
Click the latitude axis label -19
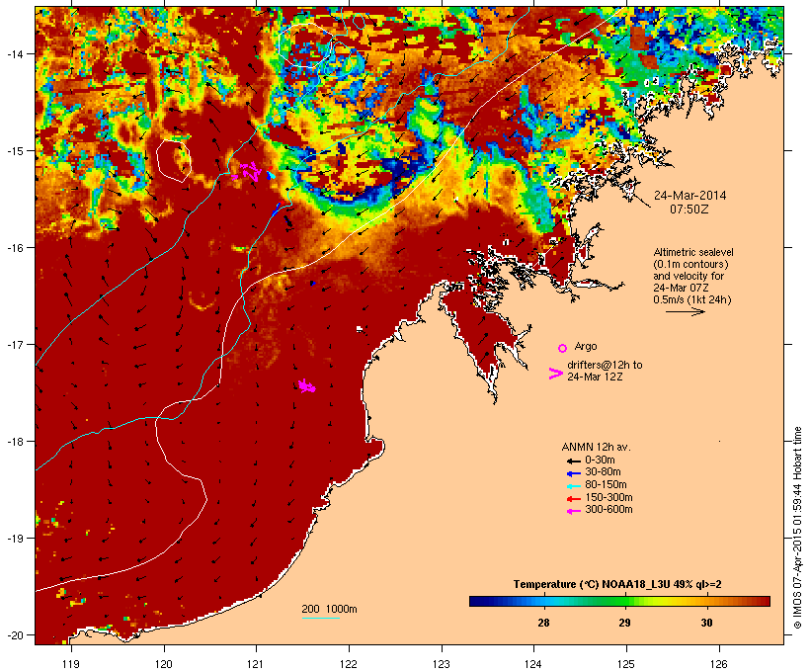(14, 539)
